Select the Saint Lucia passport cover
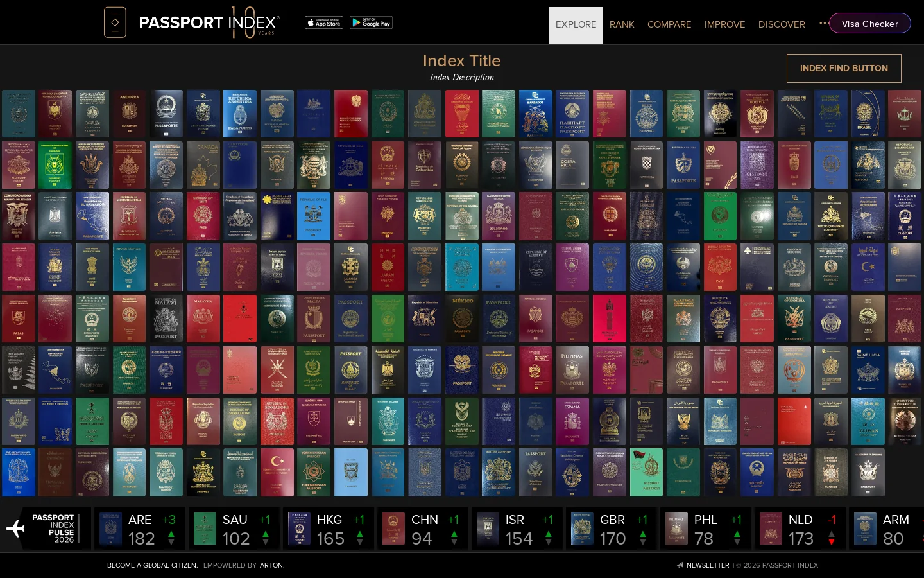Screen dimensions: 924x578 point(868,370)
